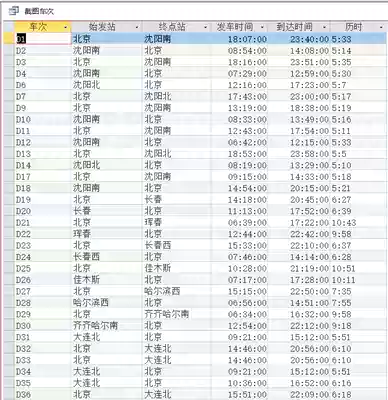The image size is (388, 400).
Task: Click 佳木斯 origin in the D26 row
Action: click(86, 280)
